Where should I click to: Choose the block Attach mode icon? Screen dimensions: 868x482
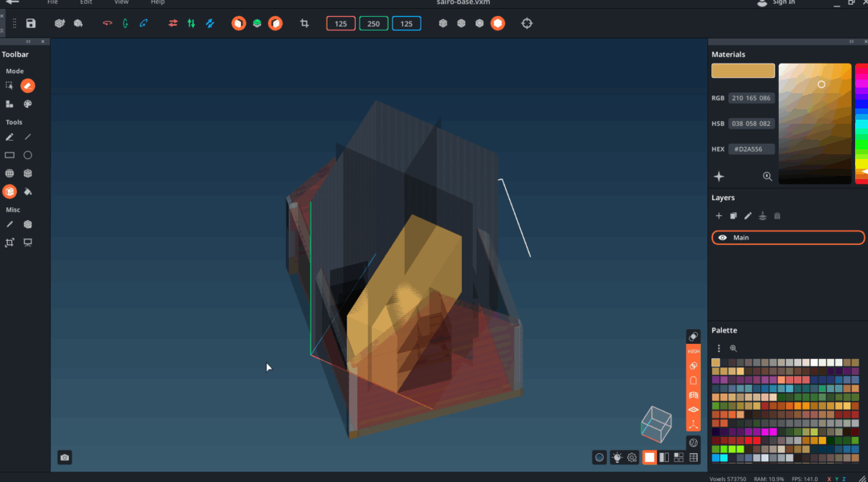pyautogui.click(x=10, y=104)
